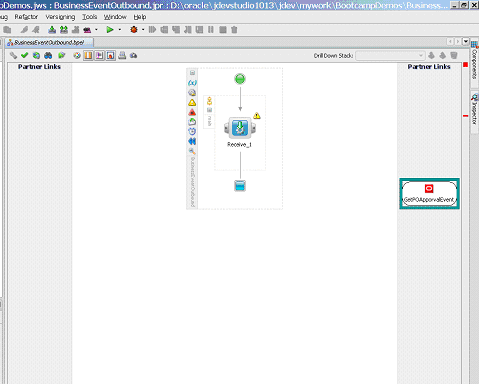Open the Run button dropdown arrow
Image resolution: width=479 pixels, height=384 pixels.
(120, 30)
